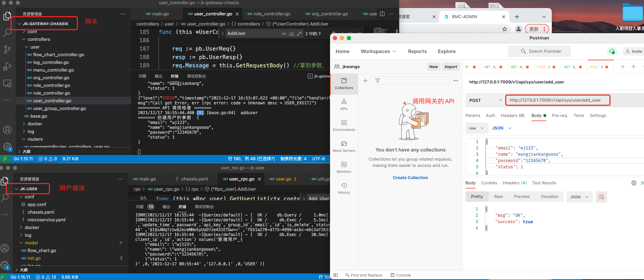Open Collections in Postman sidebar
The width and height of the screenshot is (644, 280).
coord(344,84)
